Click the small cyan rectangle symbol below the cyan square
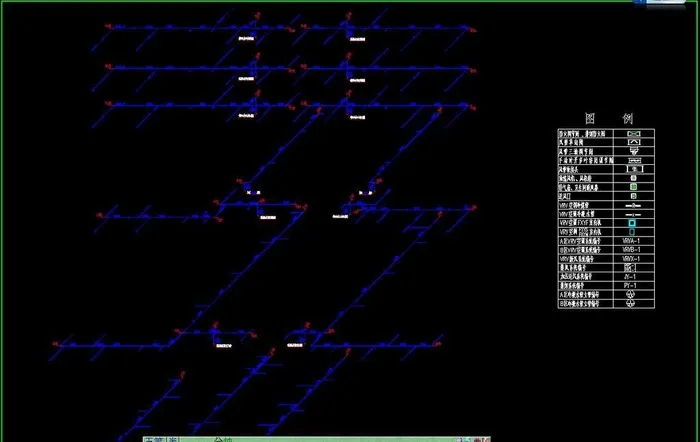The width and height of the screenshot is (700, 442). [632, 231]
